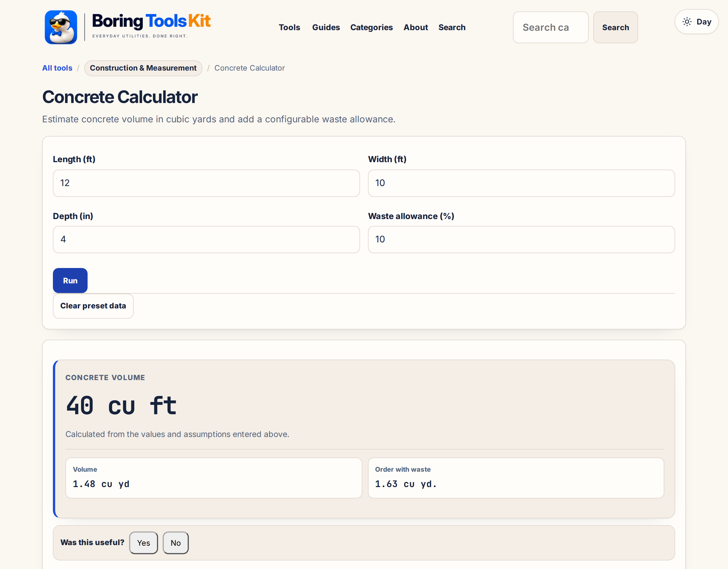Screen dimensions: 728x569
Task: Answer Yes to Was this useful
Action: (143, 543)
